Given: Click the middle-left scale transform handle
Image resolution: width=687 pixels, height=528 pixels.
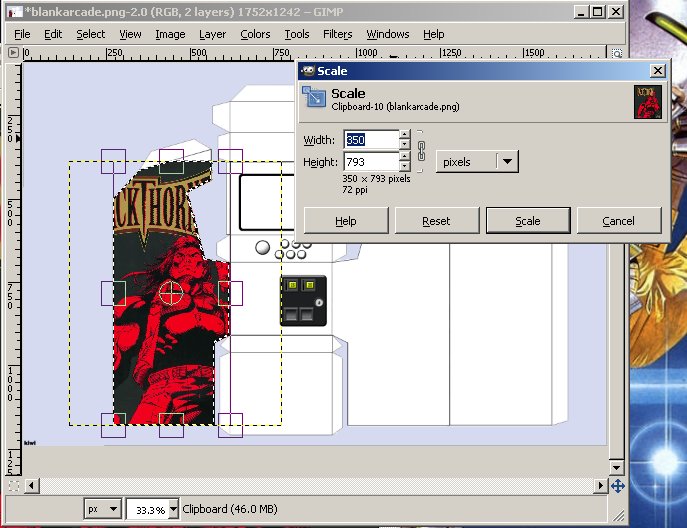Looking at the screenshot, I should pyautogui.click(x=113, y=293).
